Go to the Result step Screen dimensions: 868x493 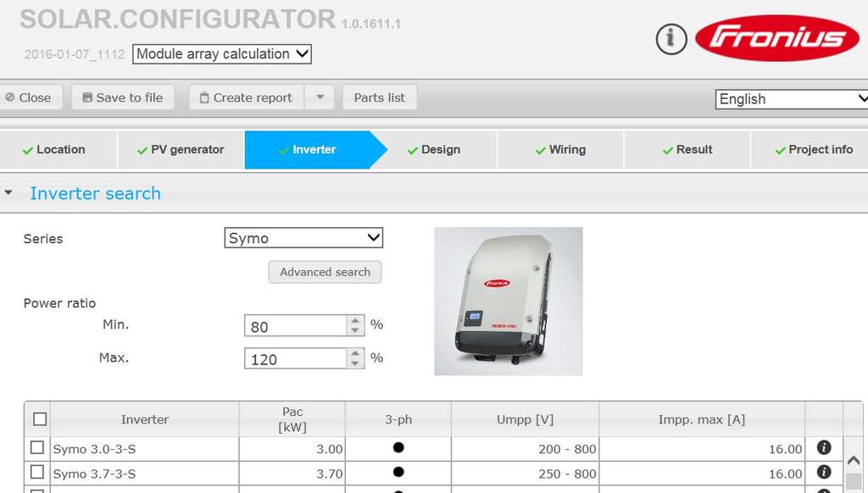(x=687, y=150)
